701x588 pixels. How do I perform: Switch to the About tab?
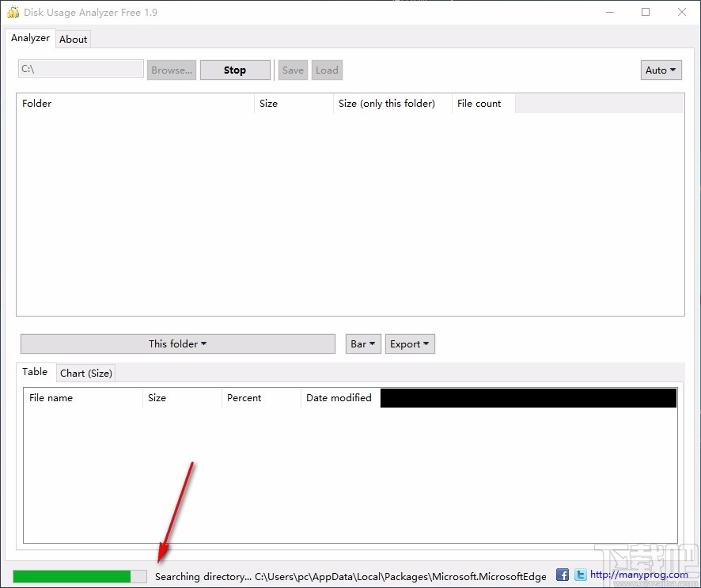click(73, 39)
